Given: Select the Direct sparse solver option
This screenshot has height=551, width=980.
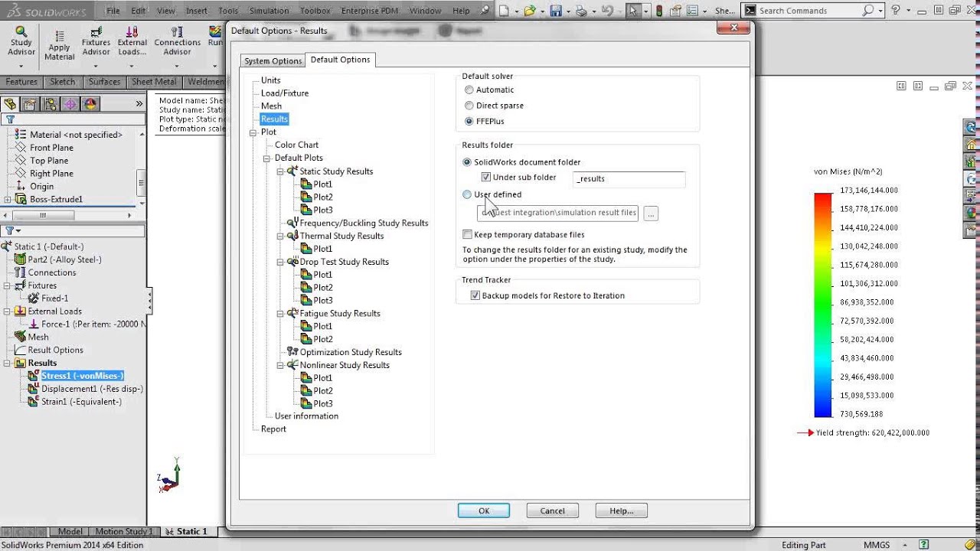Looking at the screenshot, I should point(469,106).
